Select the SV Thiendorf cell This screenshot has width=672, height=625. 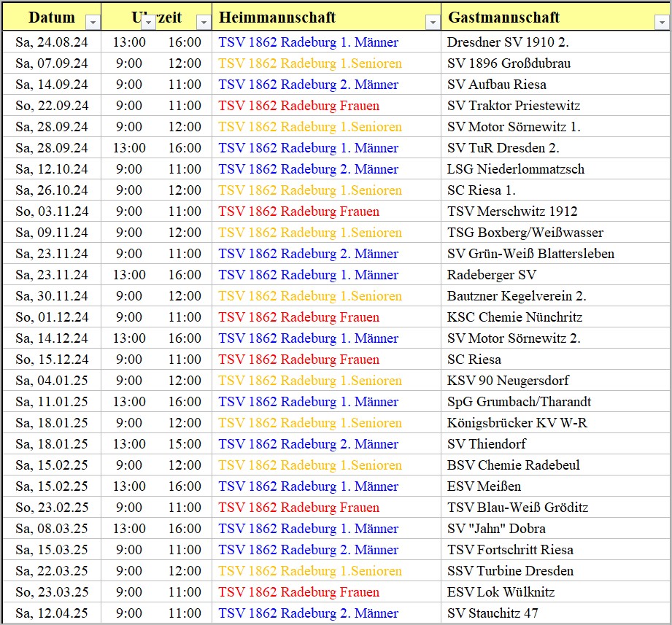tap(556, 444)
